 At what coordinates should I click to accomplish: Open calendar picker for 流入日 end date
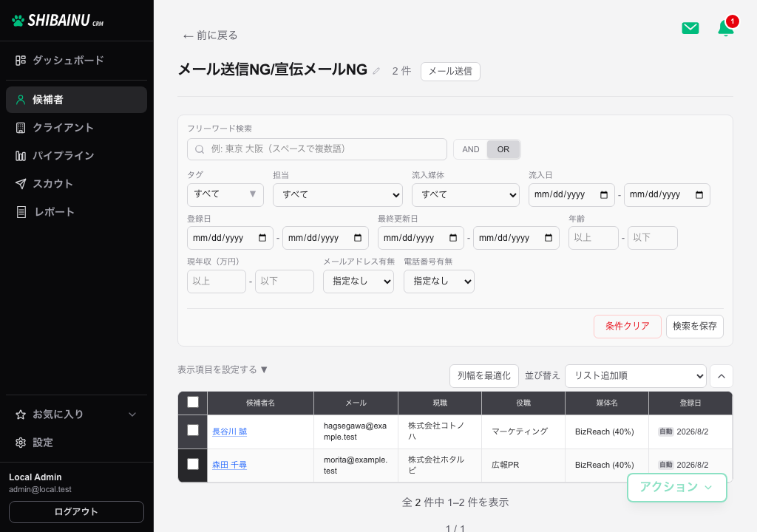point(699,195)
